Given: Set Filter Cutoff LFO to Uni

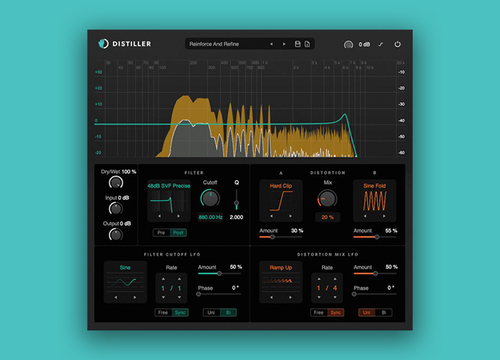Looking at the screenshot, I should (x=211, y=312).
